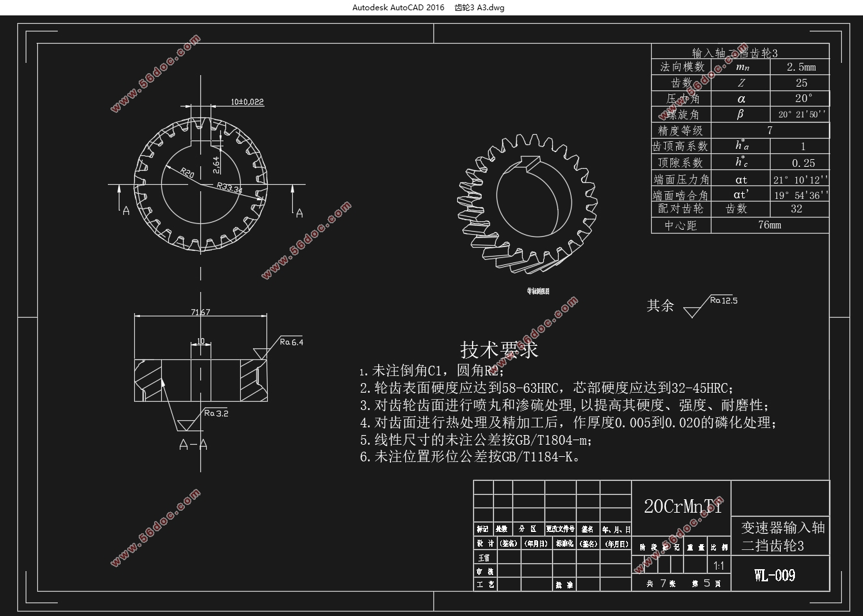Click the left section arrow labeled A
Image resolution: width=863 pixels, height=616 pixels.
point(125,200)
